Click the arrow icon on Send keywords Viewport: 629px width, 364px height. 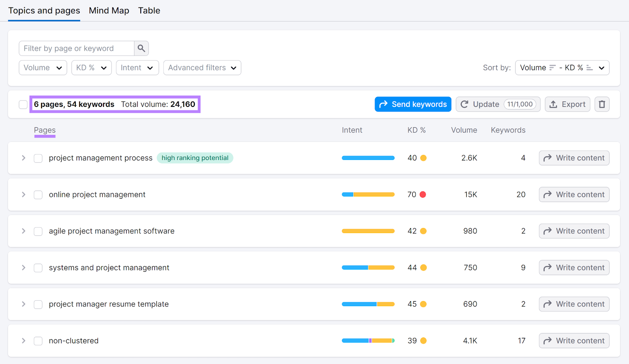(x=383, y=104)
